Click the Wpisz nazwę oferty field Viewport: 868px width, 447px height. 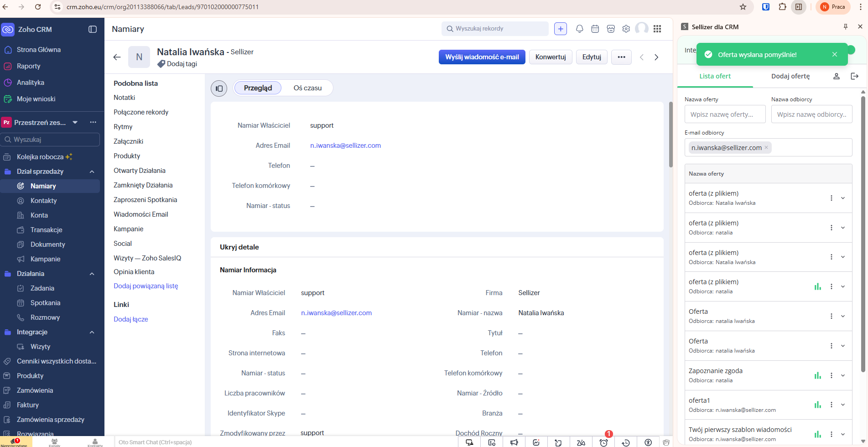coord(724,114)
